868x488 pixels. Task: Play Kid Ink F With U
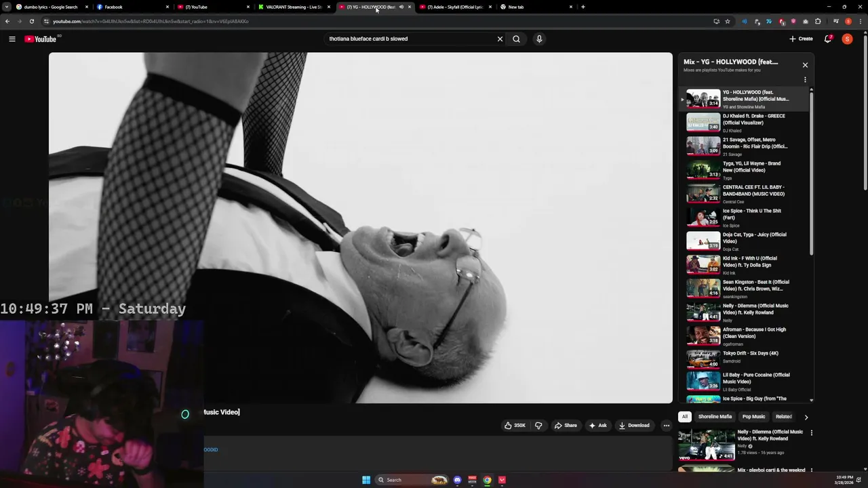[745, 265]
